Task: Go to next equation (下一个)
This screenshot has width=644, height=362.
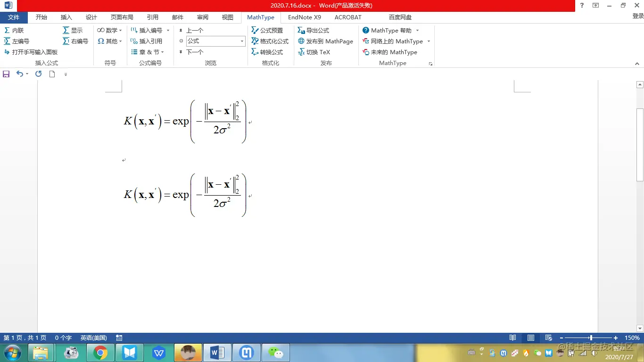Action: (x=191, y=52)
